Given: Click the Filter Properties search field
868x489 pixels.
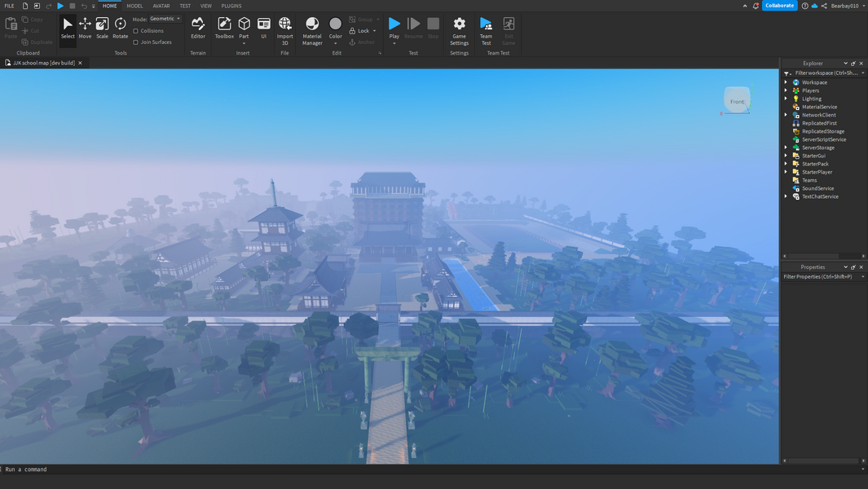Looking at the screenshot, I should 821,276.
